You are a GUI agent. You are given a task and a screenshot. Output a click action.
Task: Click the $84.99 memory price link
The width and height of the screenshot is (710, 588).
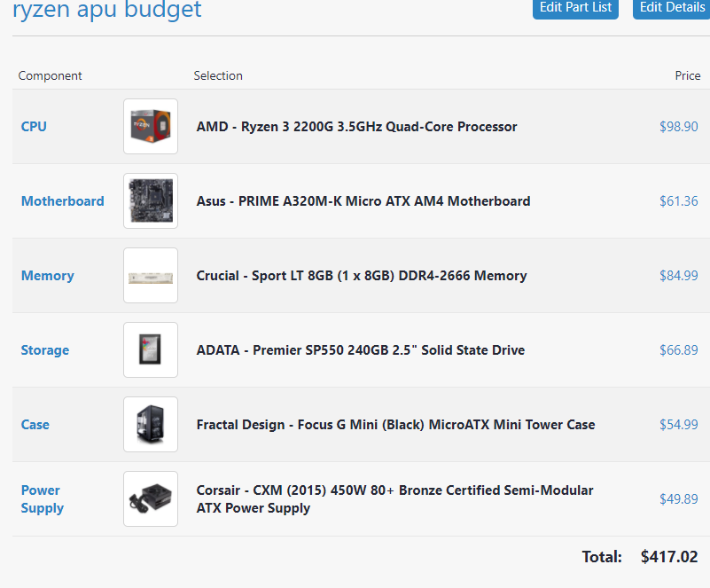coord(678,276)
